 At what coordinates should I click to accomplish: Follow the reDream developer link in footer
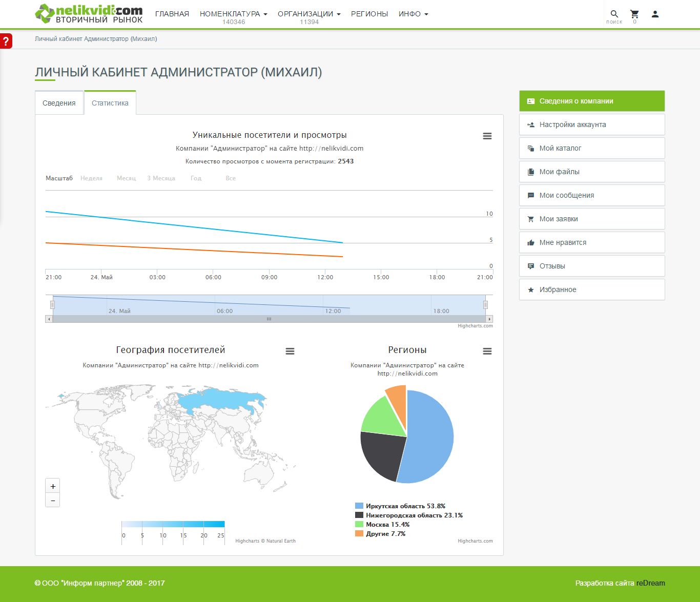point(651,583)
